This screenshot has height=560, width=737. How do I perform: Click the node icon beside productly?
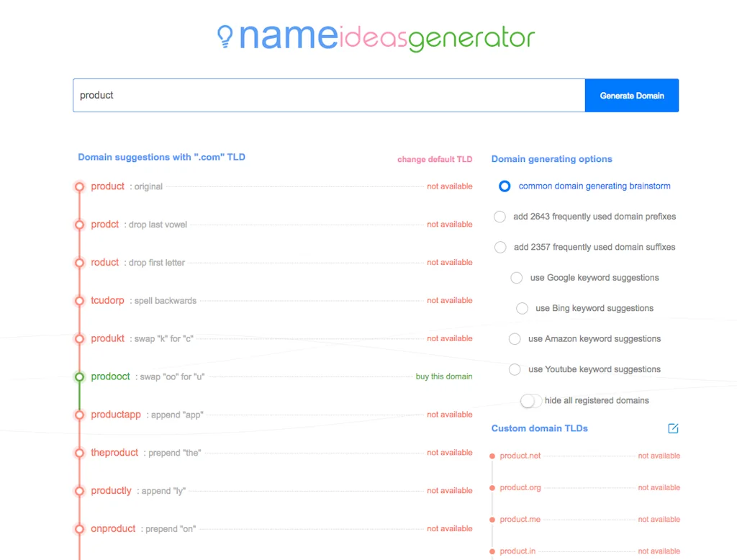tap(79, 490)
